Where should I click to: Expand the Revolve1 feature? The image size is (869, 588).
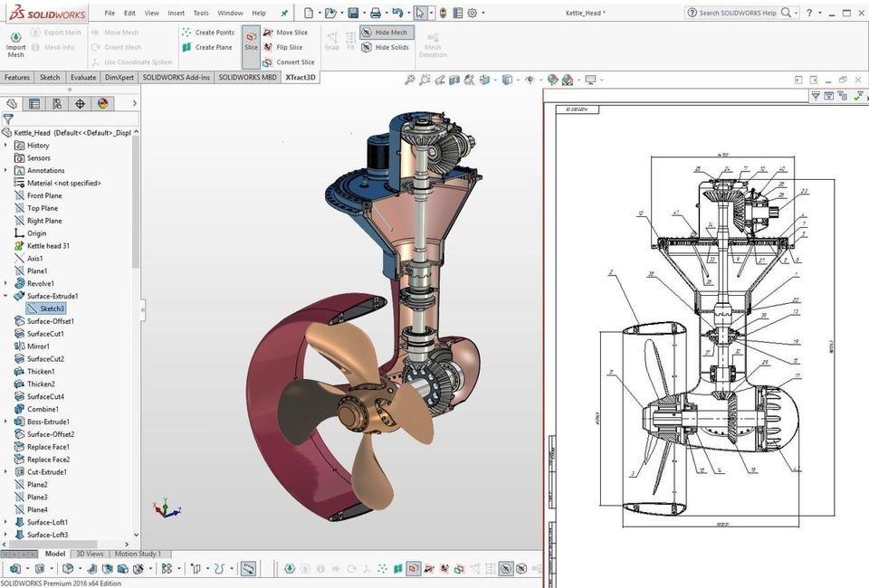5,283
